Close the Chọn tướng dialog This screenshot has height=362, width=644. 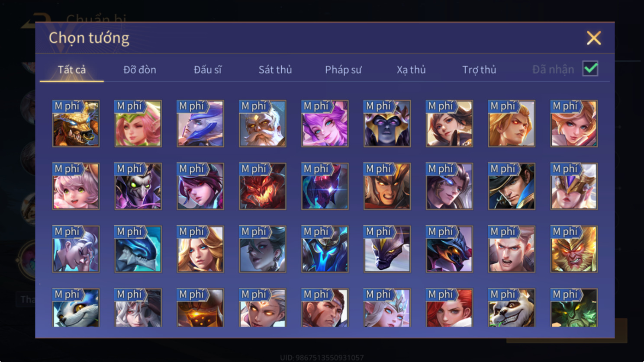coord(594,38)
